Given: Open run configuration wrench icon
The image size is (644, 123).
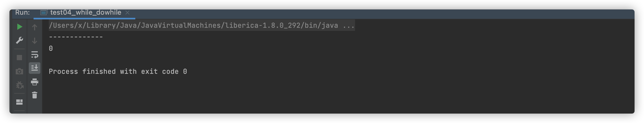Looking at the screenshot, I should coord(19,40).
